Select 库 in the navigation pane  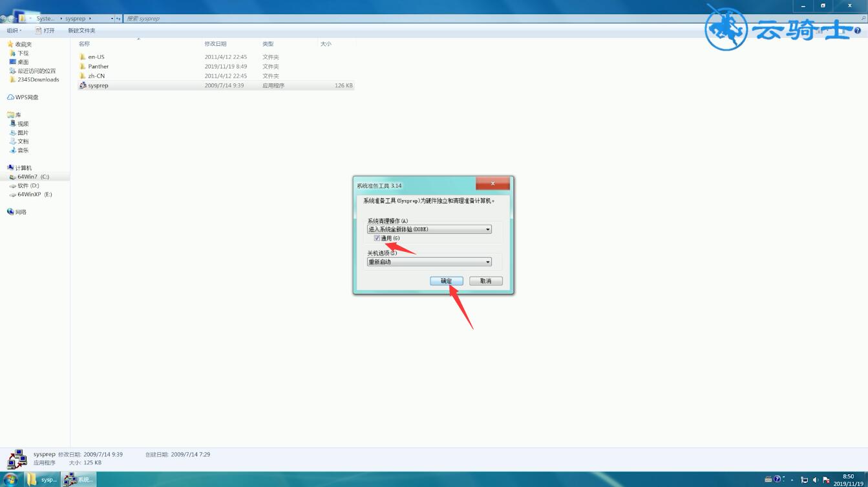click(x=18, y=115)
